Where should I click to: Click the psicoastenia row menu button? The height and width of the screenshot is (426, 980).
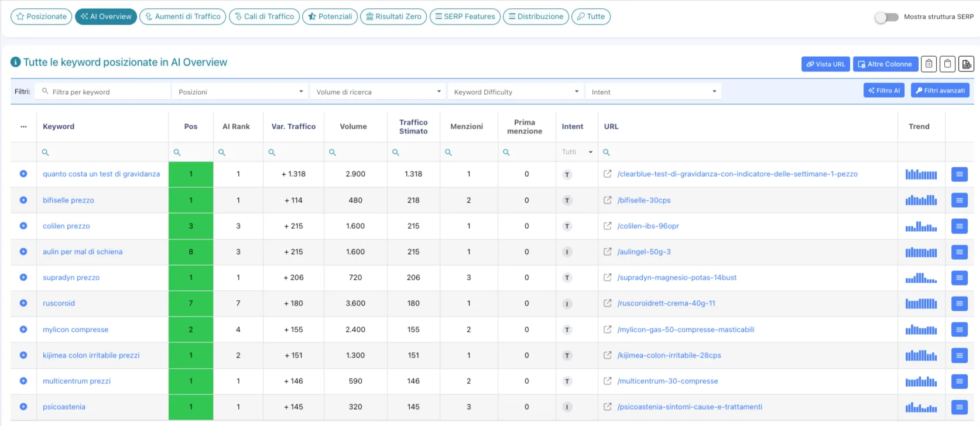(x=959, y=407)
